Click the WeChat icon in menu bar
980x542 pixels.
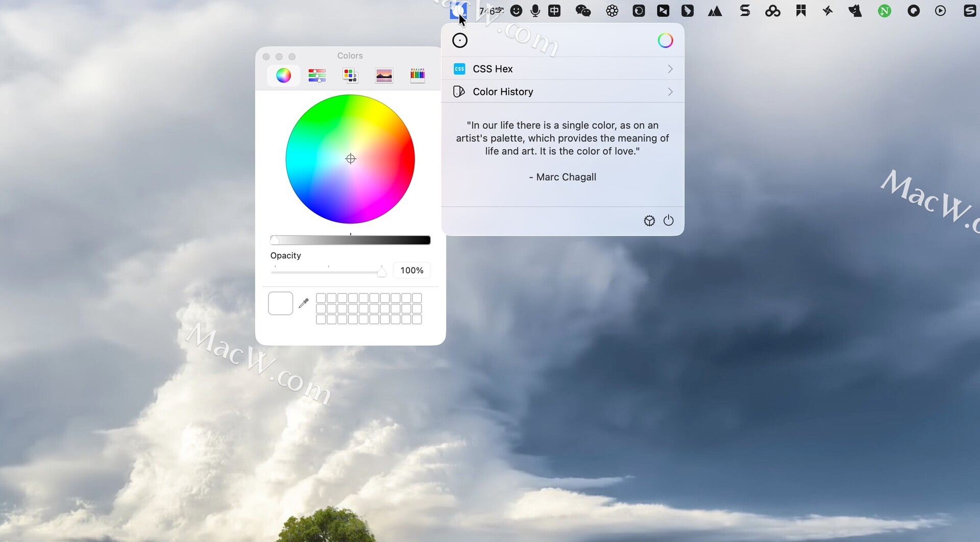point(583,11)
